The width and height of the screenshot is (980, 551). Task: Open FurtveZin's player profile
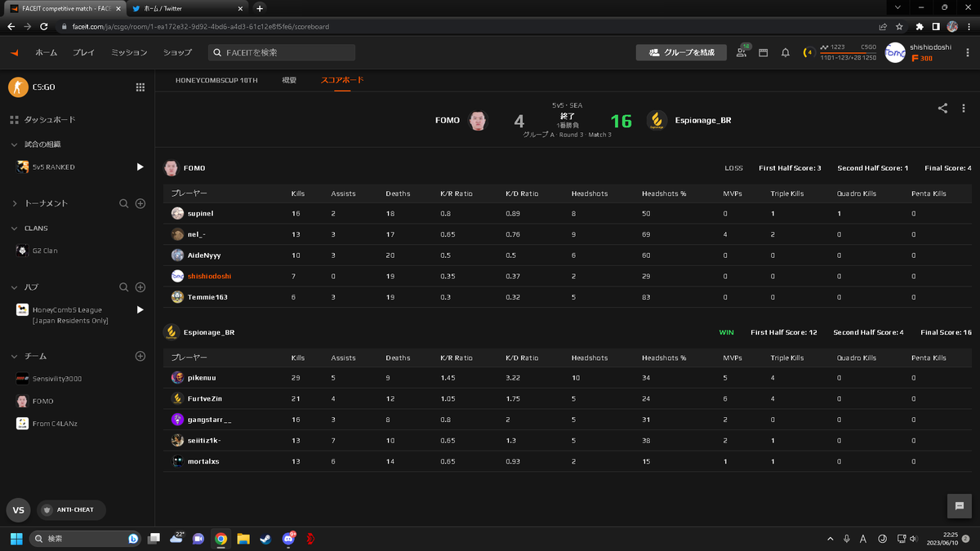coord(204,398)
